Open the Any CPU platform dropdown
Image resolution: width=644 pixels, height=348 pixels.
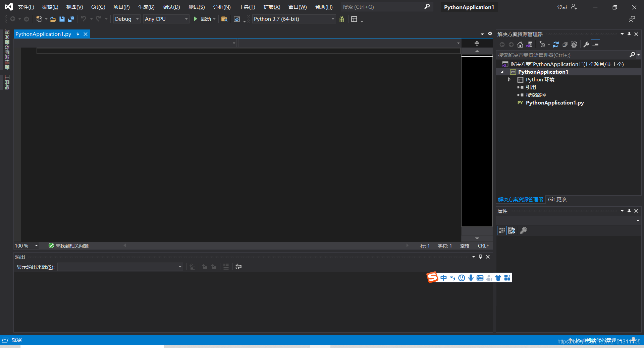coord(166,19)
